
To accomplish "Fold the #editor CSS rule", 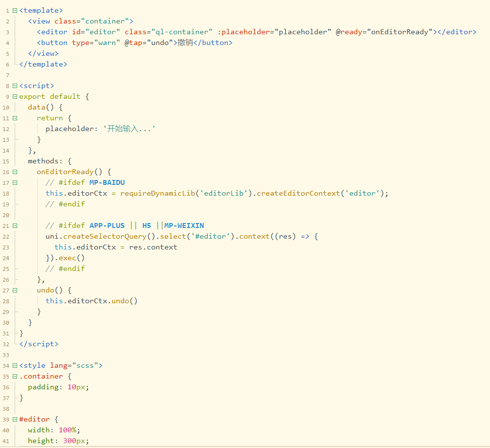I will 15,419.
